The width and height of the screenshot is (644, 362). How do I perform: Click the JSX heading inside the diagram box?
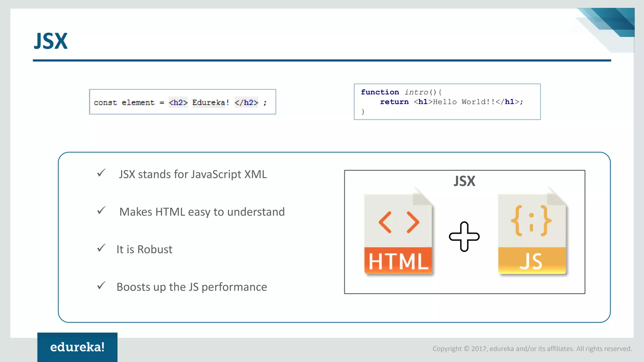point(464,181)
